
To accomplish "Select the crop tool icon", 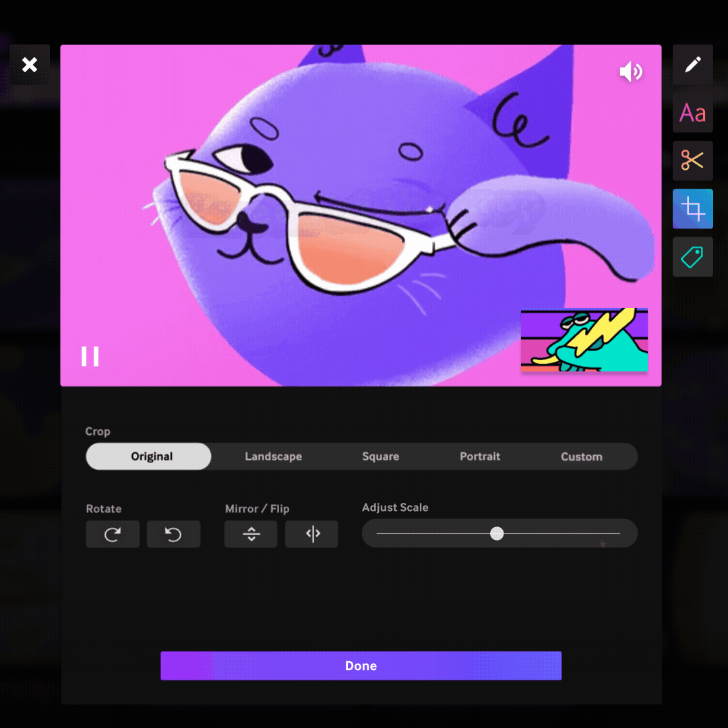I will pyautogui.click(x=693, y=209).
